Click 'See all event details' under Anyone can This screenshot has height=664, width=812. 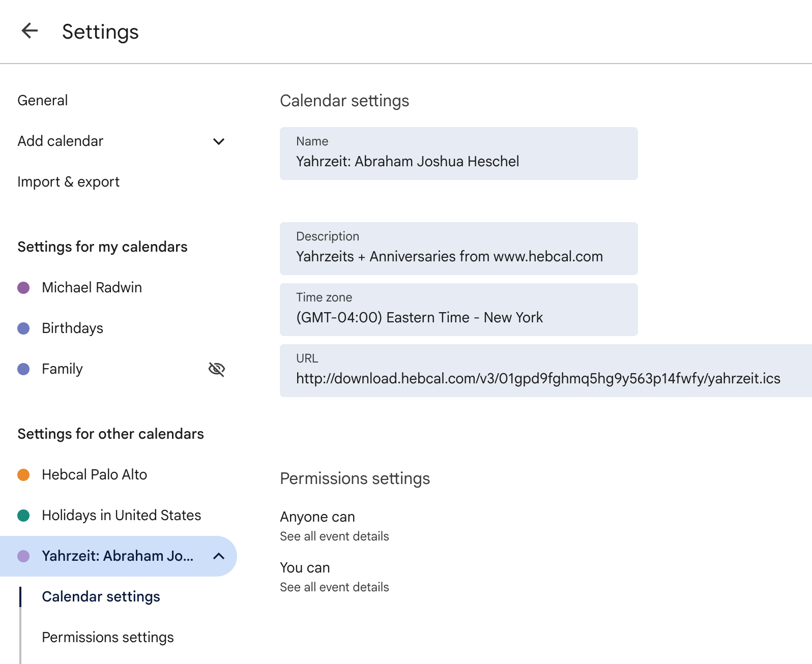click(334, 536)
